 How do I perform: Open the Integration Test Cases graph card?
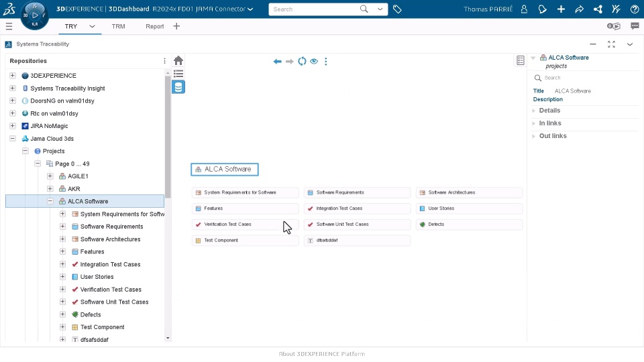click(358, 208)
